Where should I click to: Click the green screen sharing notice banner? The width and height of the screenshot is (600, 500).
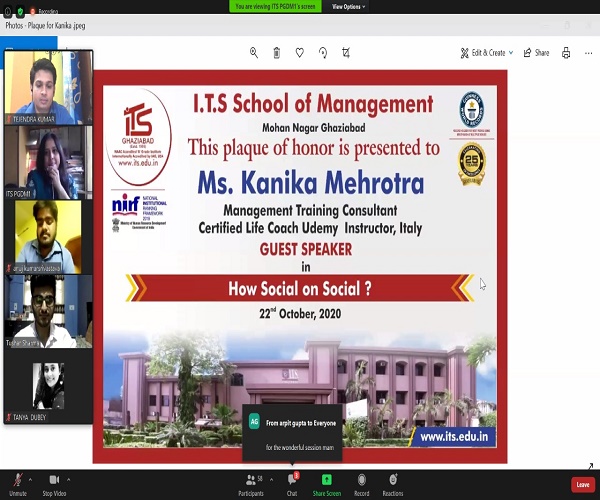coord(275,6)
